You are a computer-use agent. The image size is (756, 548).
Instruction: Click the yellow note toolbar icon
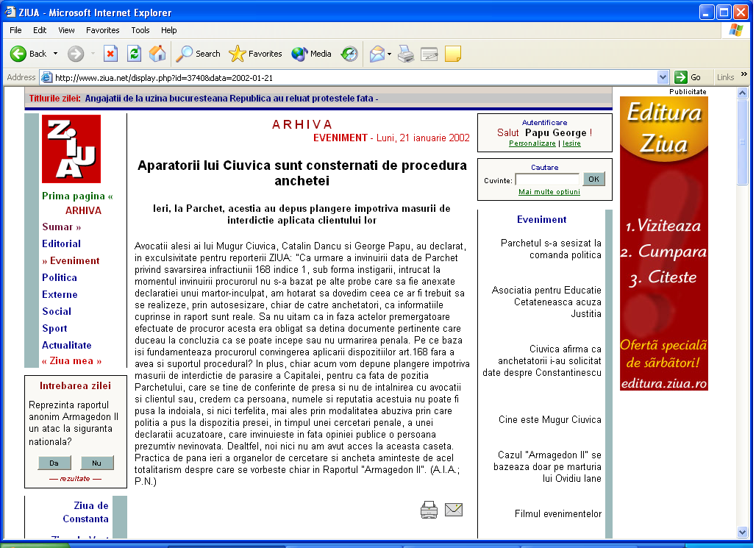[x=453, y=54]
